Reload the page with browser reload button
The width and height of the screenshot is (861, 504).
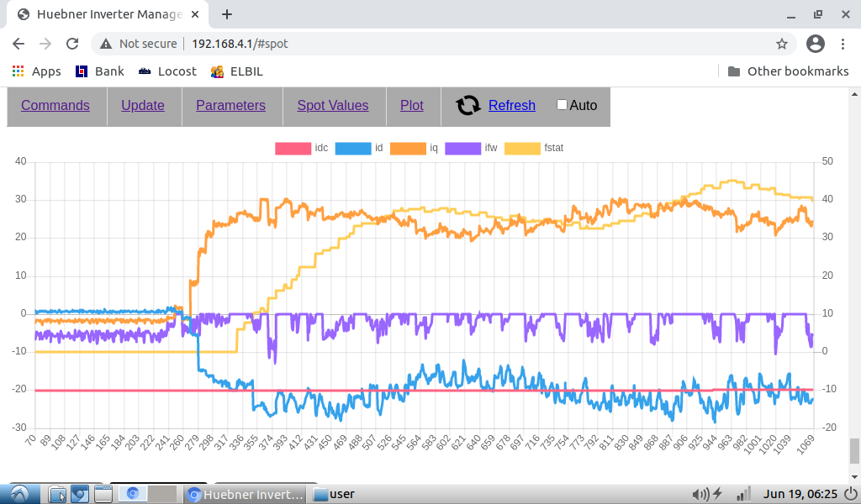pos(72,44)
